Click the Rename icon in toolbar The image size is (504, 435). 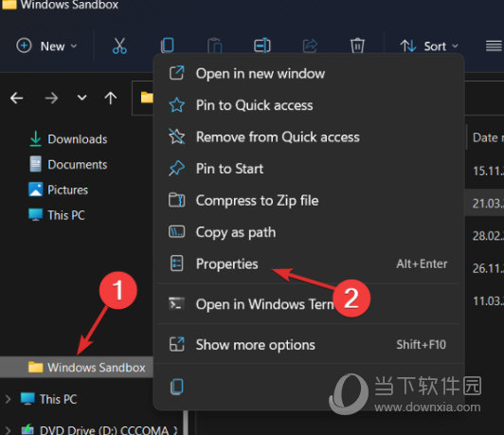click(262, 45)
